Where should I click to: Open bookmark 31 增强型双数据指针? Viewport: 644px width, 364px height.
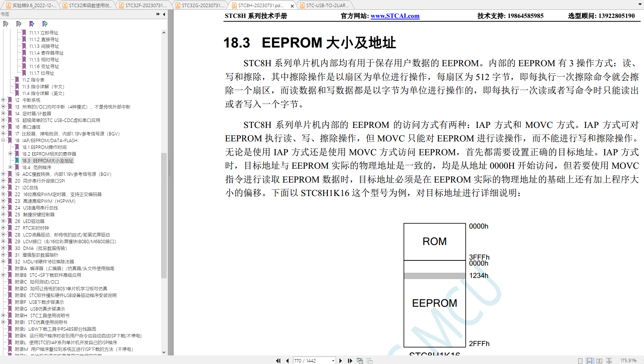pyautogui.click(x=36, y=255)
